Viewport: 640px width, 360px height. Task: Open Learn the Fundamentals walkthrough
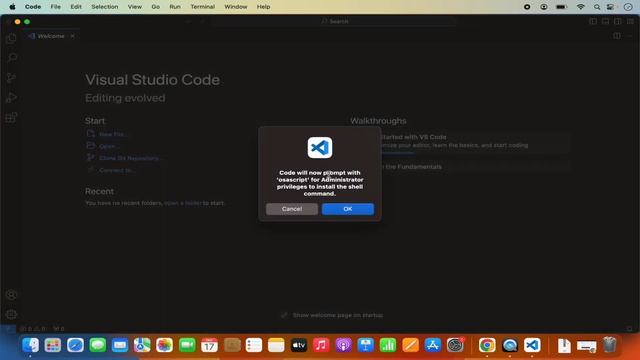[460, 167]
